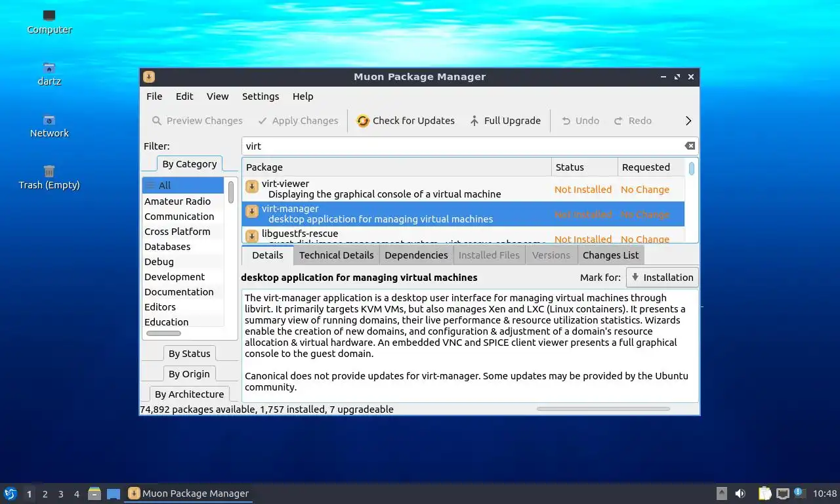840x504 pixels.
Task: Expand the By Category filter section
Action: (190, 164)
